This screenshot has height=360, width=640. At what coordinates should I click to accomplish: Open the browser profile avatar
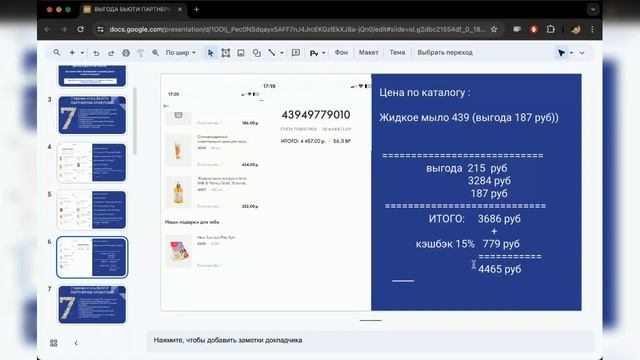pyautogui.click(x=576, y=29)
